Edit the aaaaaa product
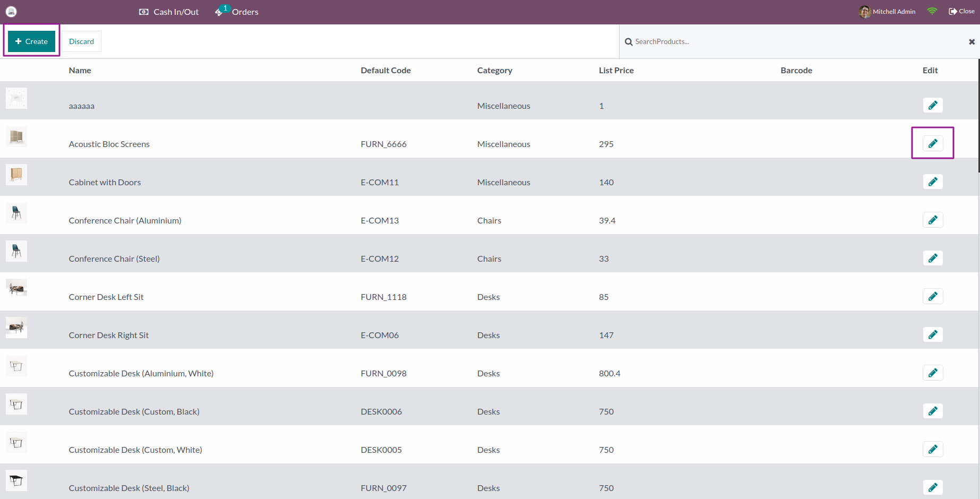 pos(933,105)
